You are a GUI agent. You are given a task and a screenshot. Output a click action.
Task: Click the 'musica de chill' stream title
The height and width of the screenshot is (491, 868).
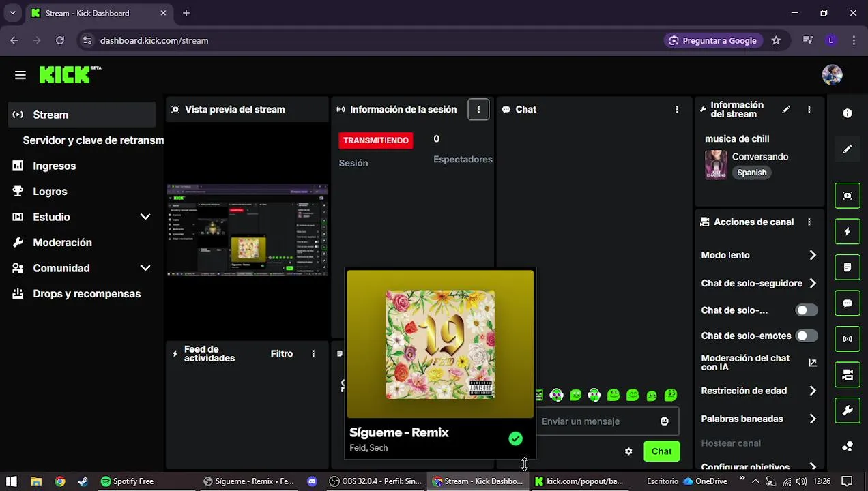[737, 138]
